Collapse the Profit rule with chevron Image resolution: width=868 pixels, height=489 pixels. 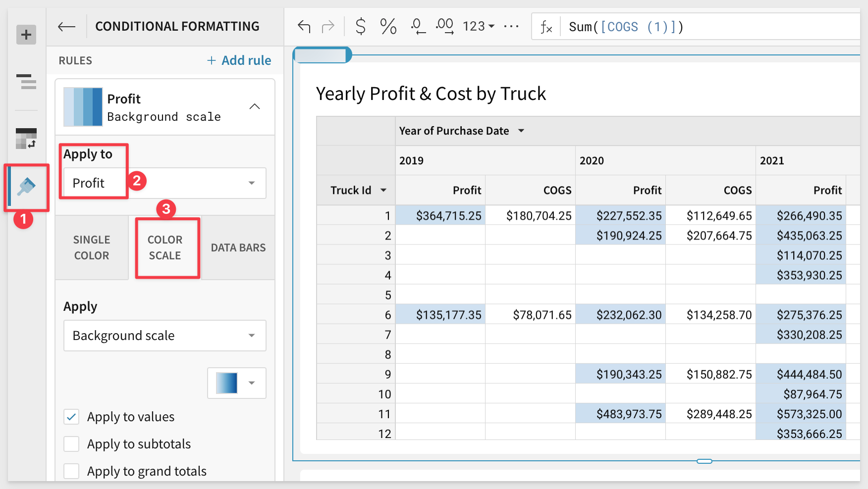(255, 107)
